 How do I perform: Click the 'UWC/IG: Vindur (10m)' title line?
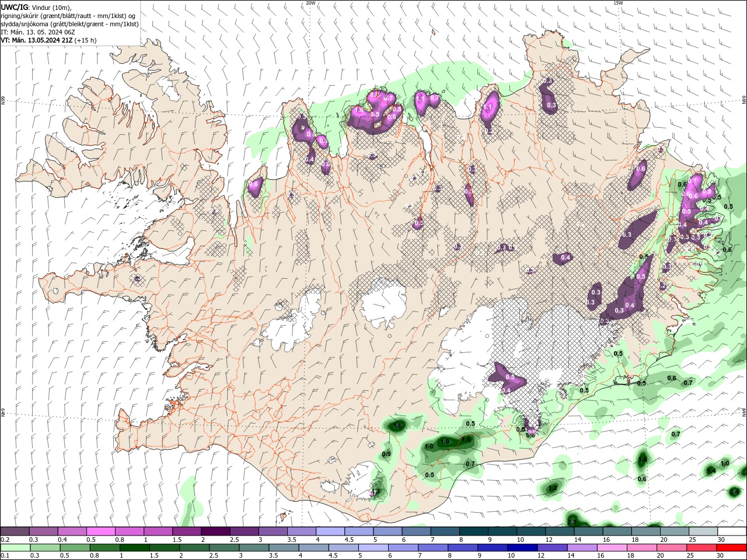pos(36,7)
